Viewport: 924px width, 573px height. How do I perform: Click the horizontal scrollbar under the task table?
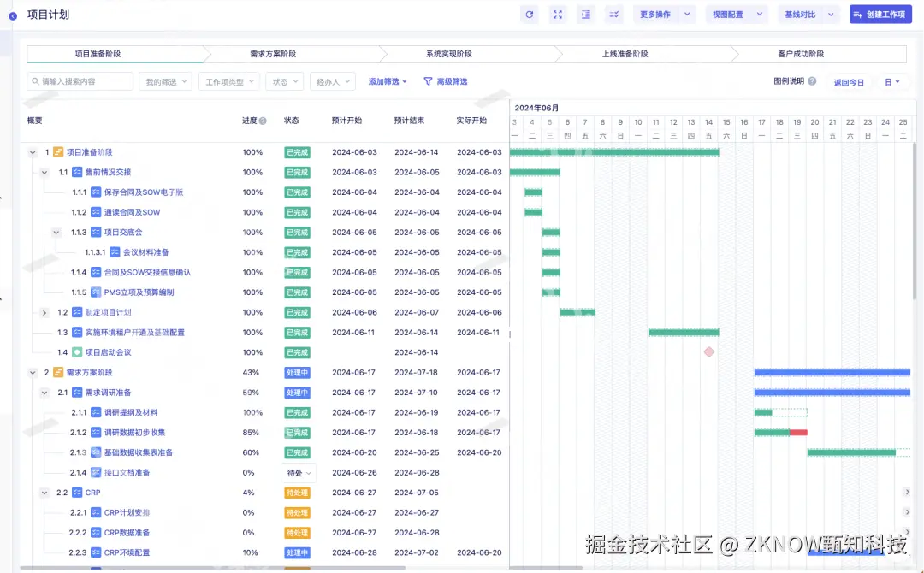click(x=212, y=568)
